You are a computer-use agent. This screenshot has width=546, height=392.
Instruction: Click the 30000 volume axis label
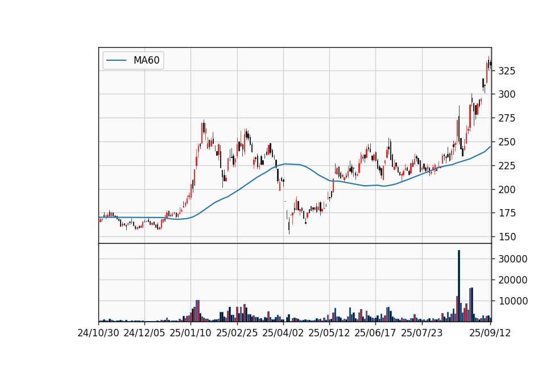[512, 259]
